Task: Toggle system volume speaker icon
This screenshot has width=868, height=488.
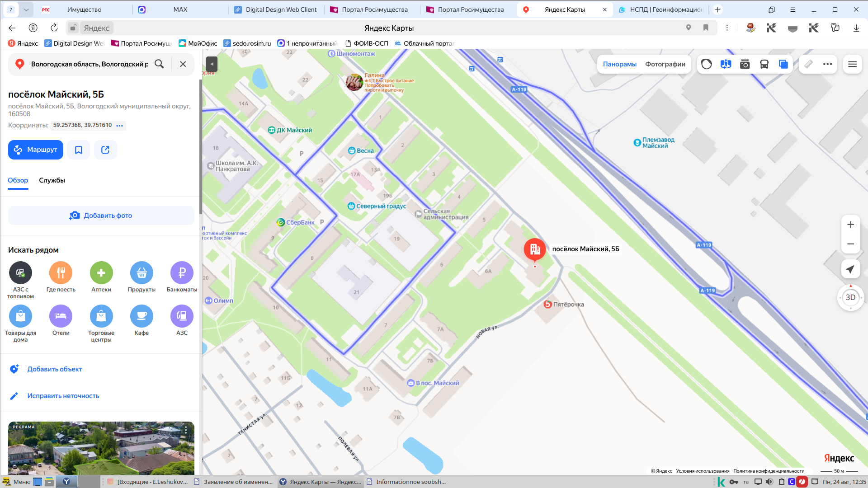Action: (x=769, y=482)
